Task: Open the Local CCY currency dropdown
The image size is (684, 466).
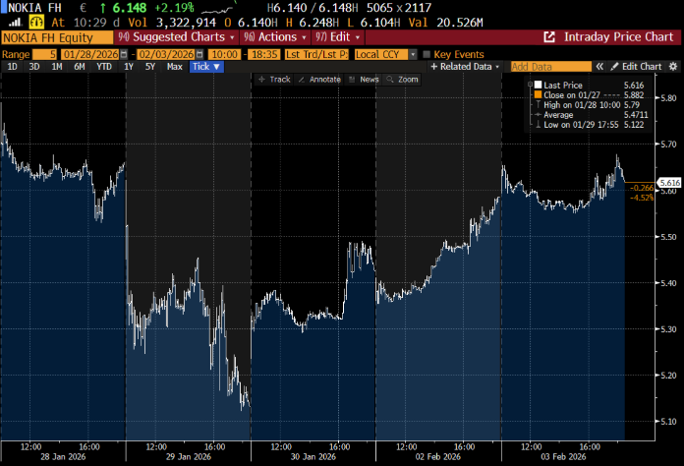Action: [381, 53]
